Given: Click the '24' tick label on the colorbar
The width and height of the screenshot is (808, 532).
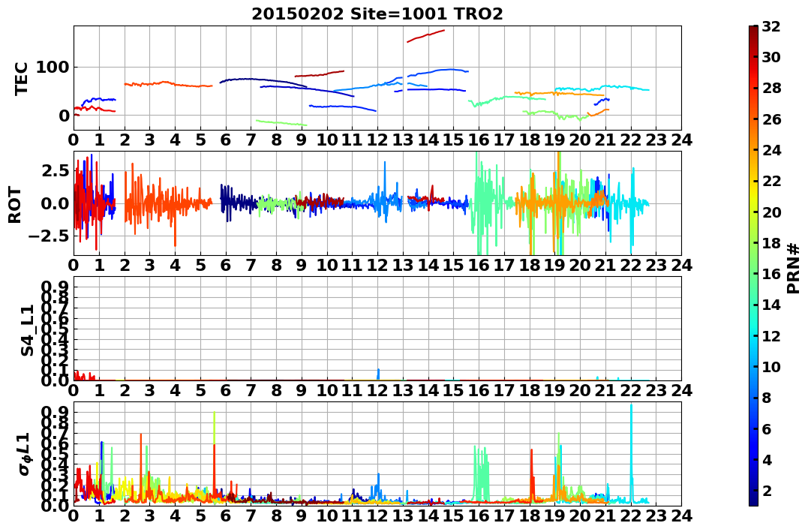Looking at the screenshot, I should 771,150.
